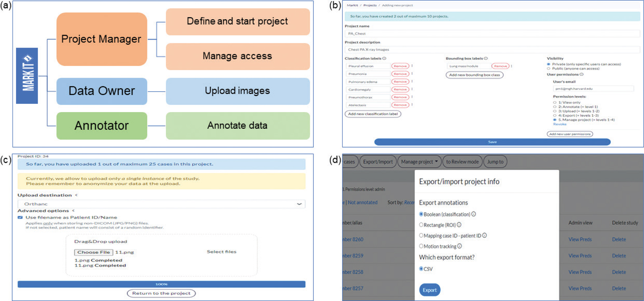Select Rectangle (ROI) export radio button
644x301 pixels.
(x=421, y=225)
